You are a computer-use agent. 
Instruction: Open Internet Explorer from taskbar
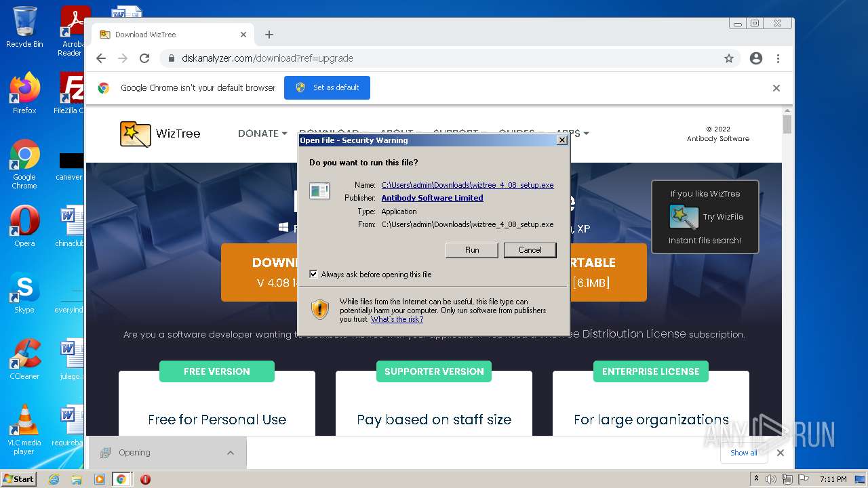(x=54, y=479)
